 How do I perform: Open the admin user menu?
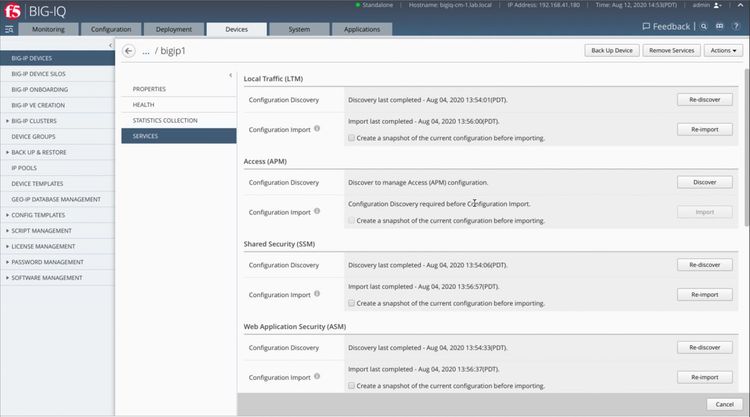(x=706, y=5)
